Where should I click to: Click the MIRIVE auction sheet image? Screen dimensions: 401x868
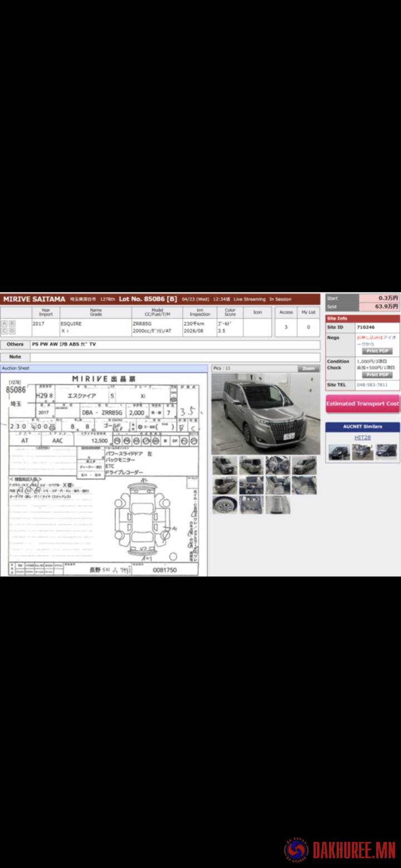(x=104, y=474)
